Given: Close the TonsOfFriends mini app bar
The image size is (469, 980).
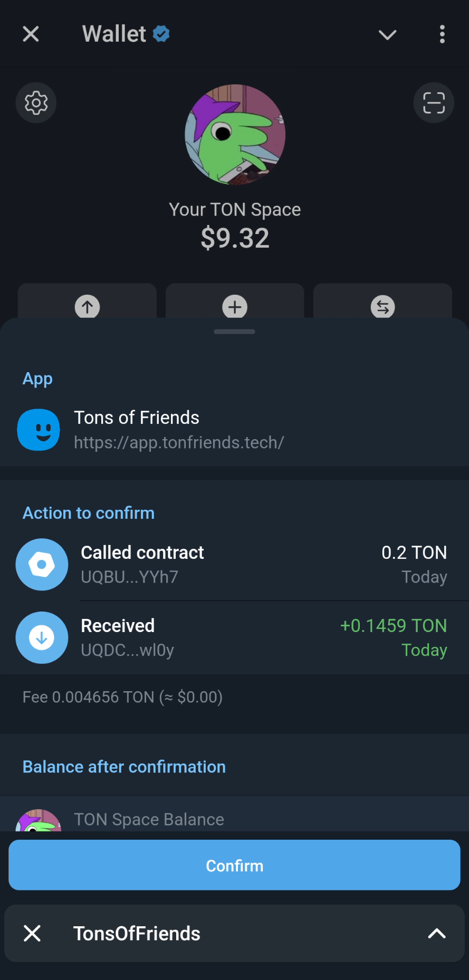Looking at the screenshot, I should [x=32, y=934].
